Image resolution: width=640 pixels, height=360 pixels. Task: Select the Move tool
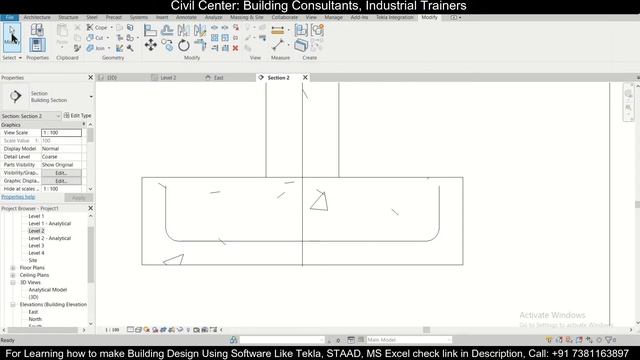pos(150,45)
